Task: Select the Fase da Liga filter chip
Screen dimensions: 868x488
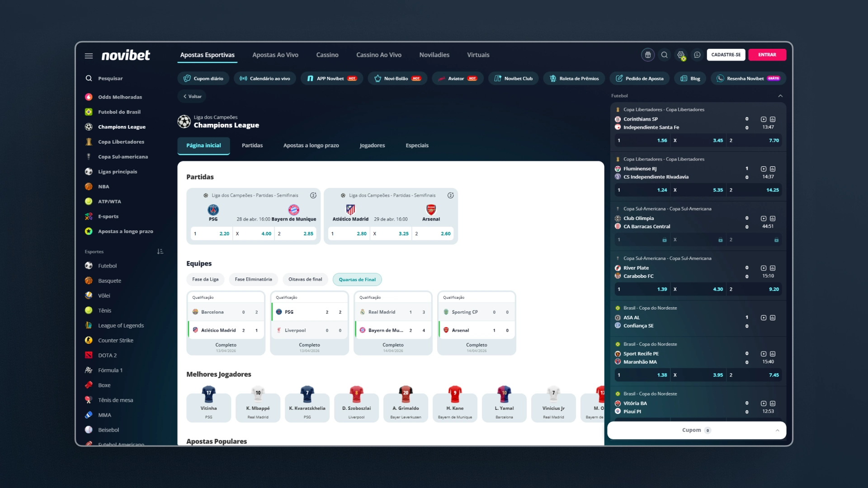Action: click(x=205, y=279)
